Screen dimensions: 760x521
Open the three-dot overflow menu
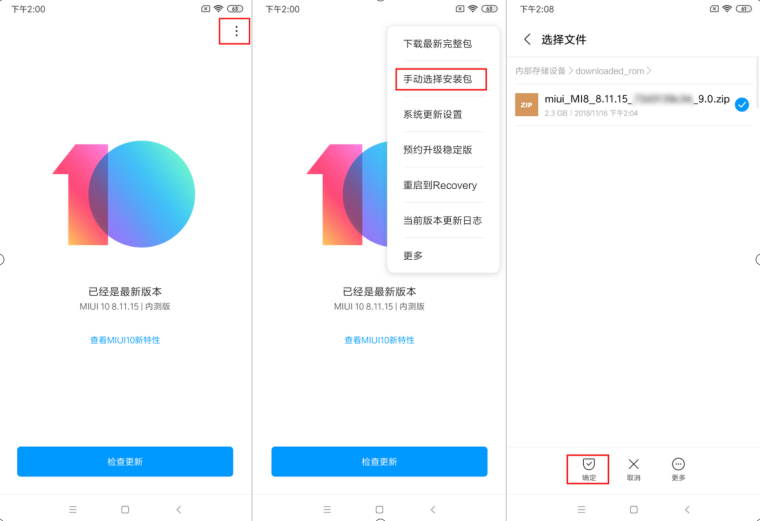click(x=236, y=32)
